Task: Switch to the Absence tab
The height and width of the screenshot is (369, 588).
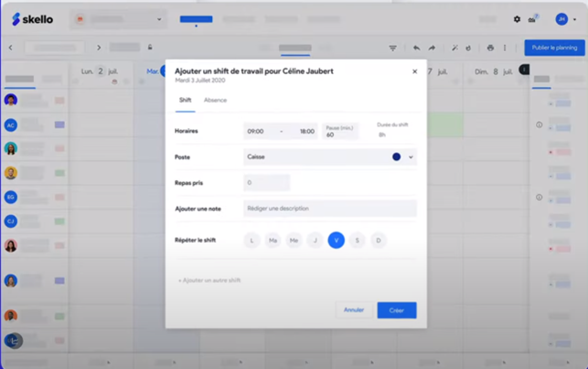Action: pyautogui.click(x=215, y=100)
